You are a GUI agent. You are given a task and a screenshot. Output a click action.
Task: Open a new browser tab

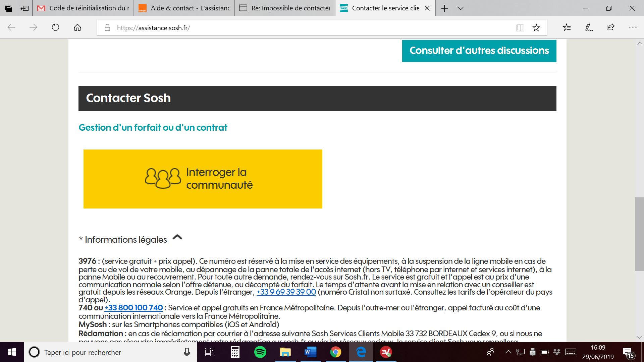444,8
